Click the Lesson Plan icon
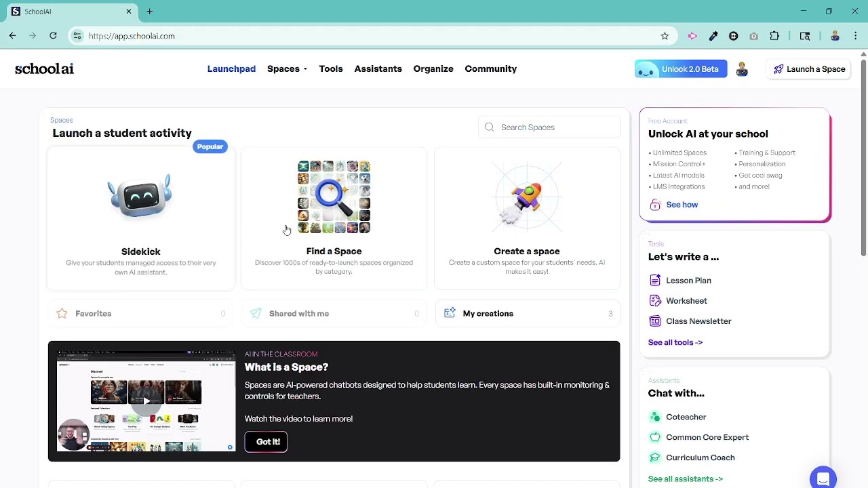The width and height of the screenshot is (868, 488). [655, 281]
